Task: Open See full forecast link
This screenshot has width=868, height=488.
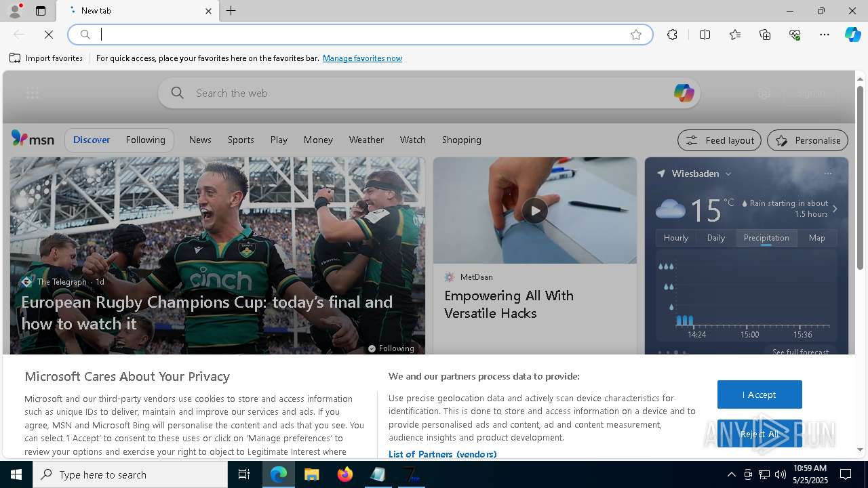Action: (x=800, y=351)
